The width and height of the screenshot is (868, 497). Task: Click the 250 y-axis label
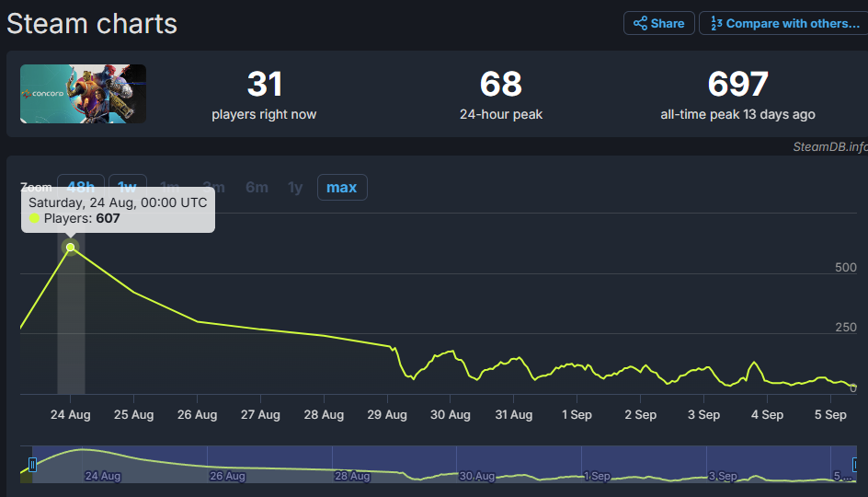[x=846, y=327]
